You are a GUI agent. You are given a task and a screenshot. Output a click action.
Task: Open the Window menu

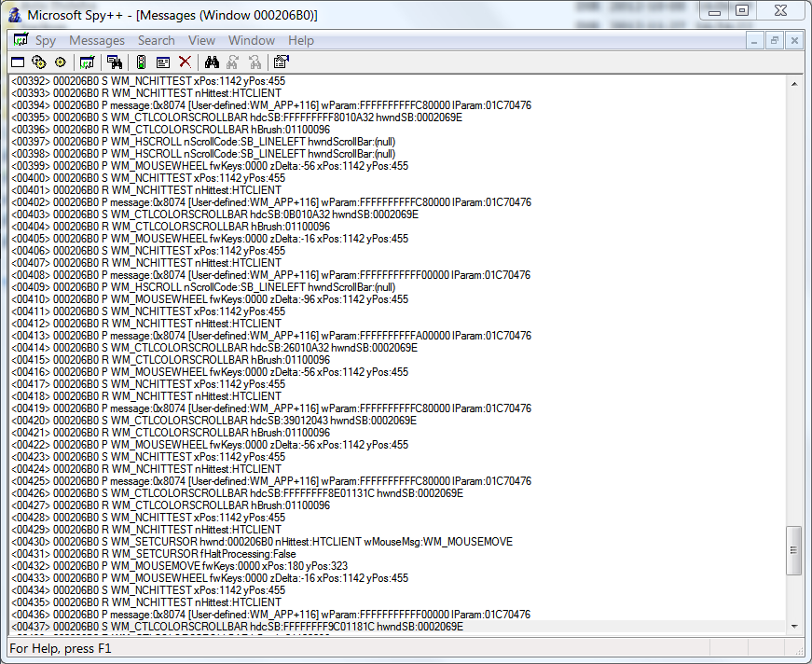coord(252,40)
